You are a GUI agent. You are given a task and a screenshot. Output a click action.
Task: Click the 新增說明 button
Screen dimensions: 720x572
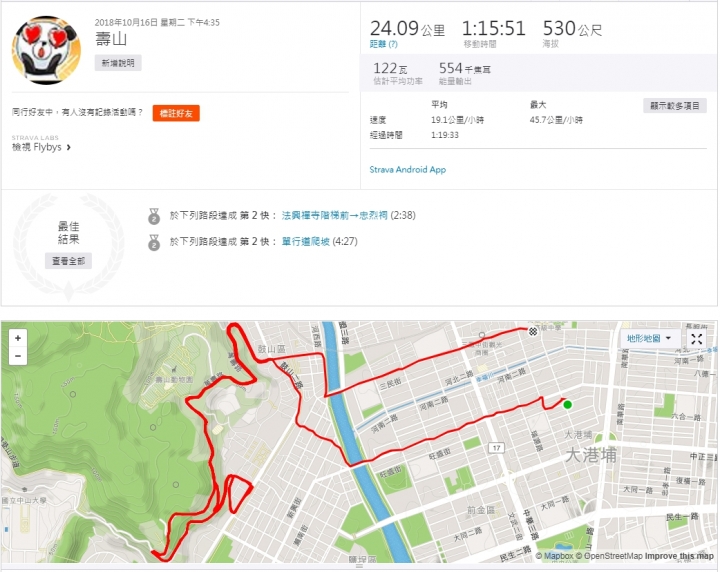[118, 63]
